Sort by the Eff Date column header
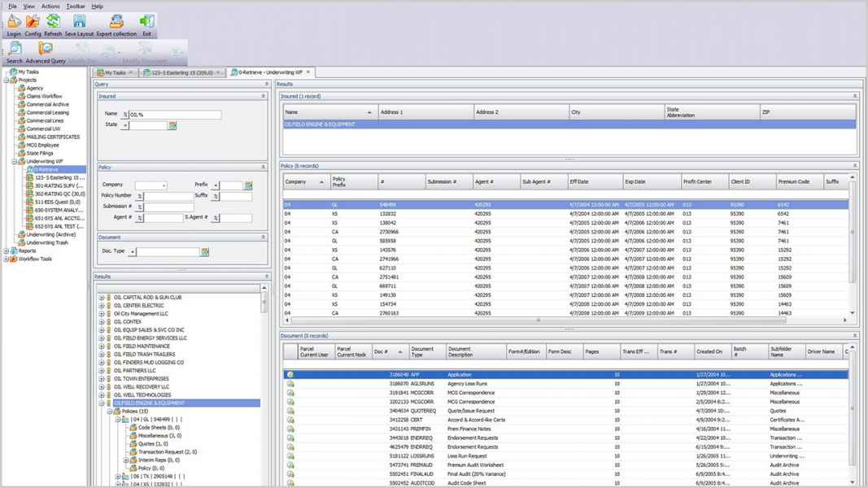The height and width of the screenshot is (488, 868). [579, 181]
